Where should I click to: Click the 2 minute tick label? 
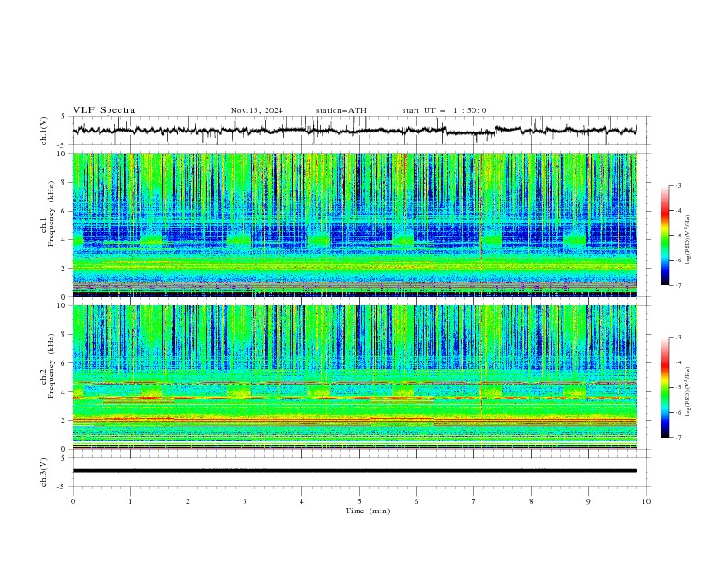(x=188, y=501)
